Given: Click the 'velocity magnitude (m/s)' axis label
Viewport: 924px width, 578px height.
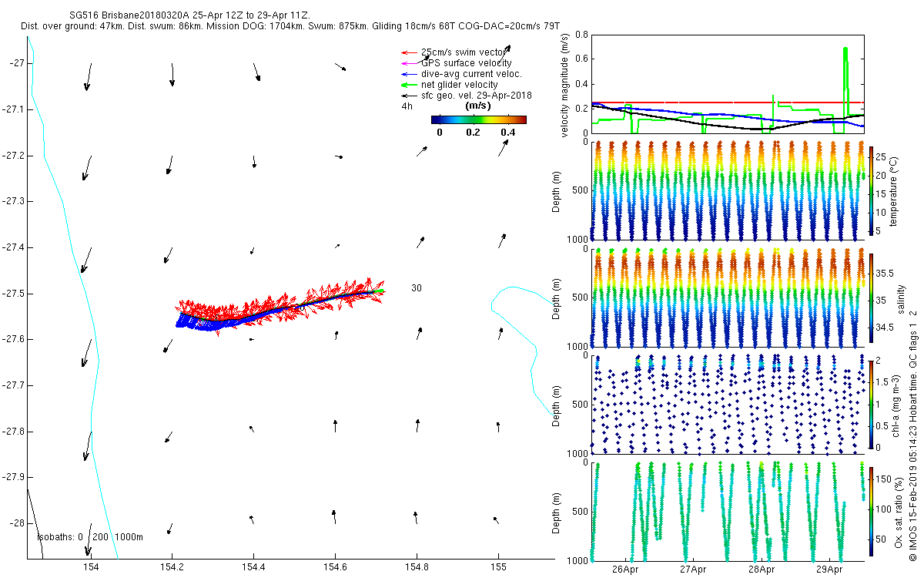Looking at the screenshot, I should (564, 85).
